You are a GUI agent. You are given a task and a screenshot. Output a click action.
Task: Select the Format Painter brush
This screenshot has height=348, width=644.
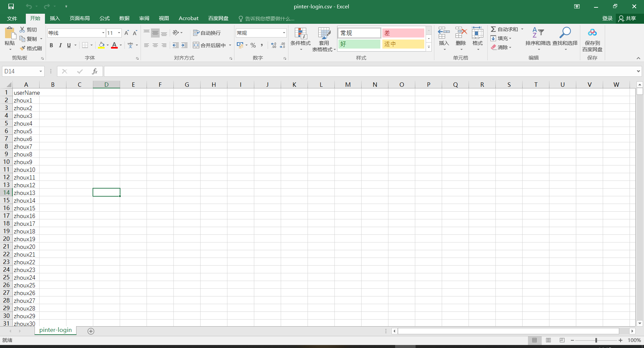(x=22, y=48)
